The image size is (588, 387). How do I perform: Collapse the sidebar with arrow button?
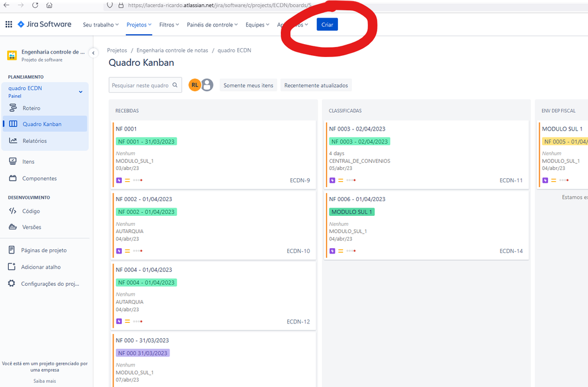94,53
